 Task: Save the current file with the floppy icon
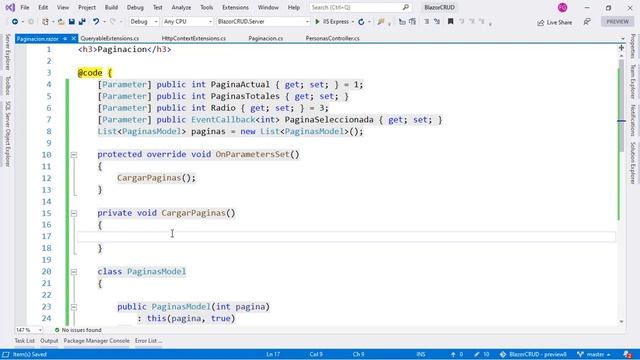tap(72, 22)
